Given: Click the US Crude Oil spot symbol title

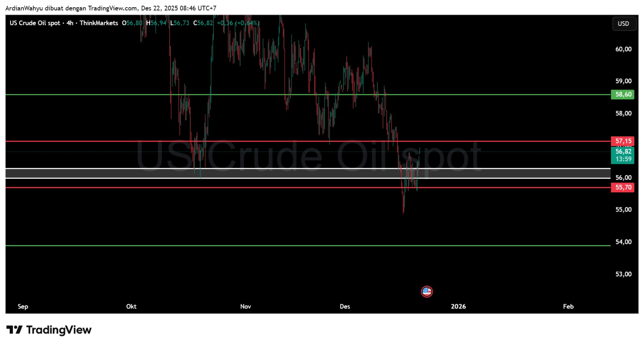Looking at the screenshot, I should (x=35, y=23).
